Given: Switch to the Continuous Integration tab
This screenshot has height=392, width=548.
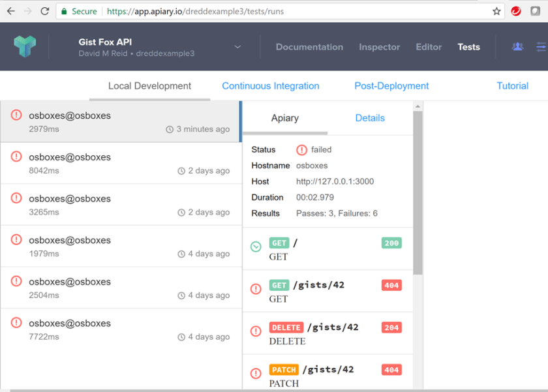Looking at the screenshot, I should click(x=270, y=86).
